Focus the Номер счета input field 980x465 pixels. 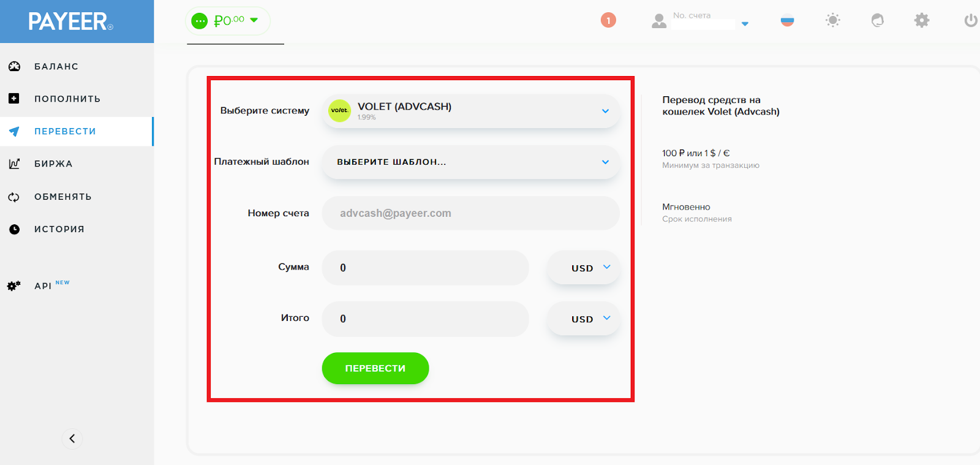click(470, 213)
